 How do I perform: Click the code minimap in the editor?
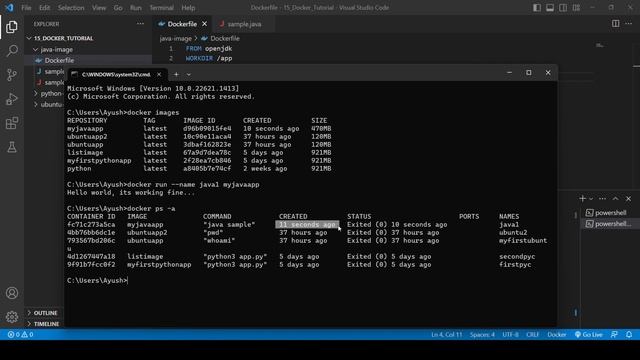pyautogui.click(x=600, y=46)
